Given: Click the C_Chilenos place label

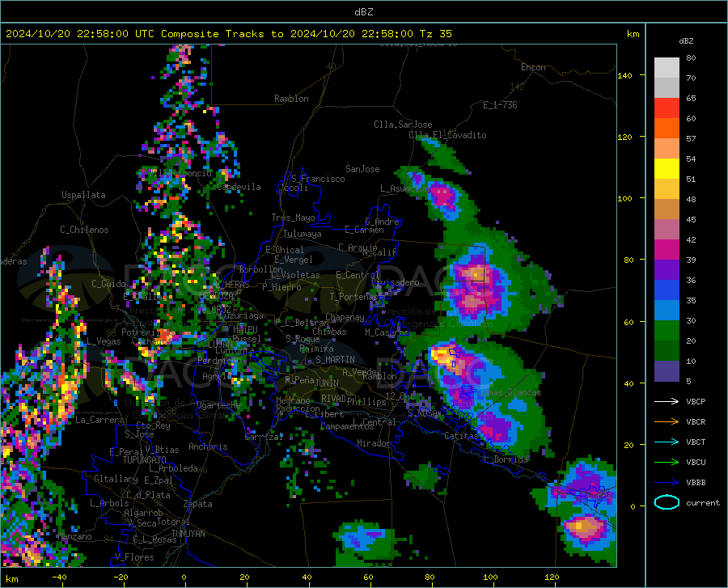Looking at the screenshot, I should [84, 230].
